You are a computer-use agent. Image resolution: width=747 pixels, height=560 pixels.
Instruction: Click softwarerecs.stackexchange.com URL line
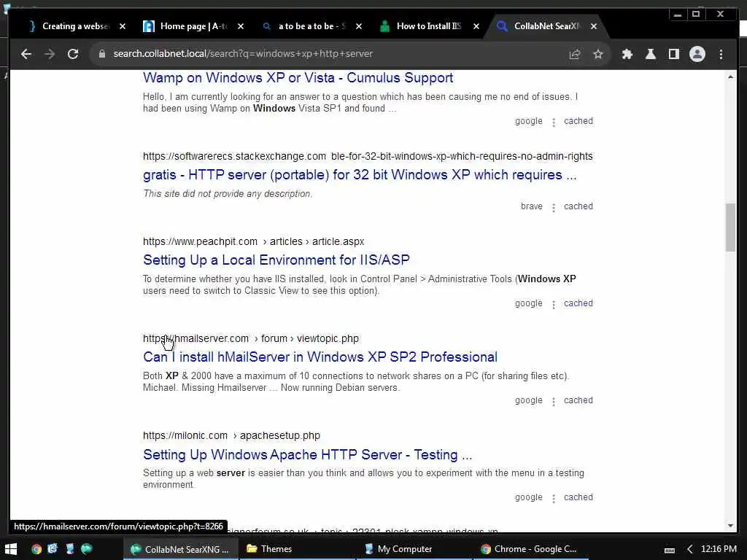coord(368,156)
